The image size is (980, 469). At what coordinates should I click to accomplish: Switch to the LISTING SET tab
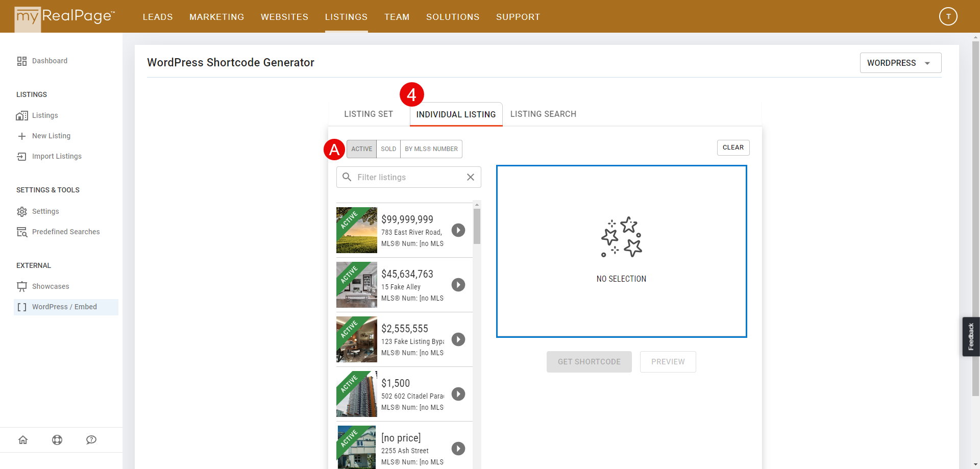point(369,114)
